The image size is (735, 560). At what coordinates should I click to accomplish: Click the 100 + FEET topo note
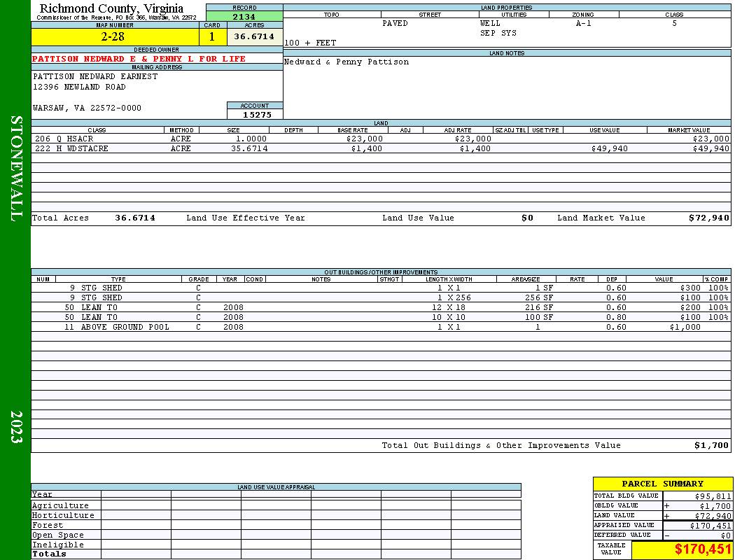coord(310,43)
